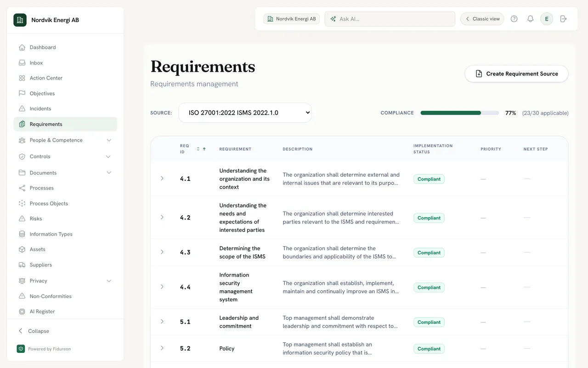Image resolution: width=588 pixels, height=368 pixels.
Task: Expand requirement row 4.1
Action: 162,178
